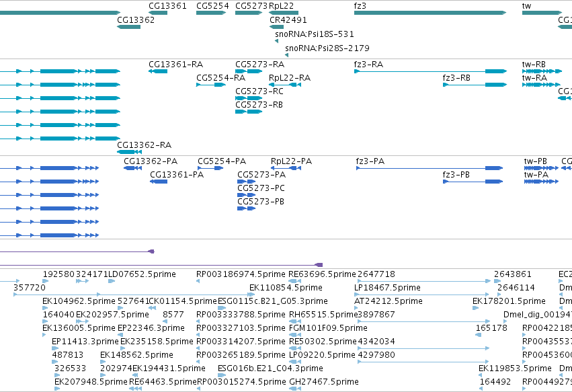Image resolution: width=572 pixels, height=392 pixels.
Task: Select the RpL22-PA protein label
Action: 291,161
